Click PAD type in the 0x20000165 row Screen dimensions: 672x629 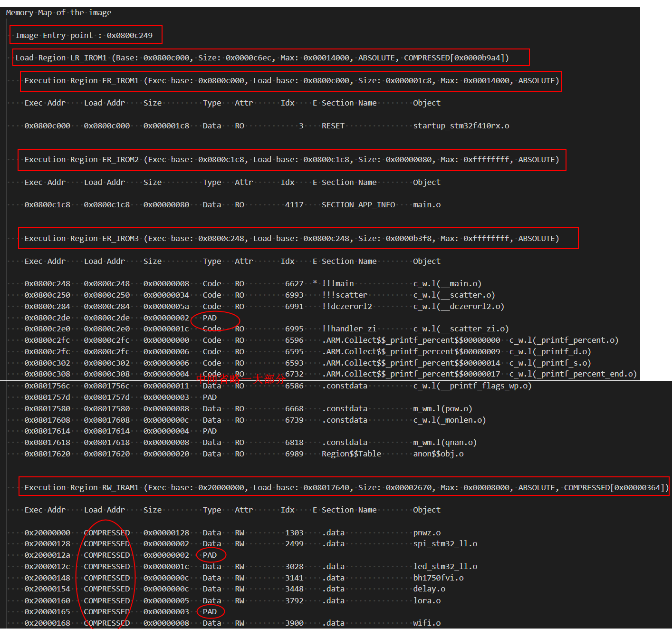(x=210, y=612)
